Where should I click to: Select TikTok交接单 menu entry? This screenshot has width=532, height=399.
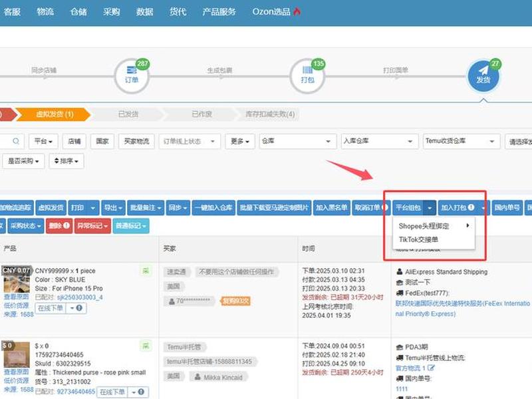point(434,239)
